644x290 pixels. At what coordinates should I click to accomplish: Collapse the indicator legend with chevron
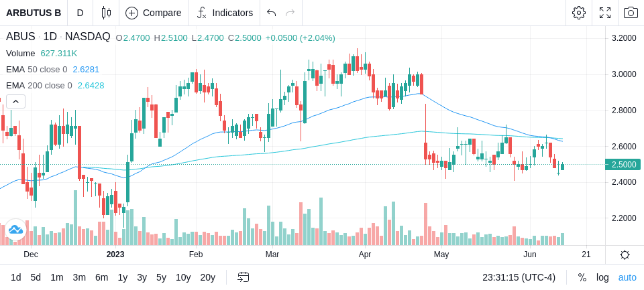pyautogui.click(x=15, y=101)
